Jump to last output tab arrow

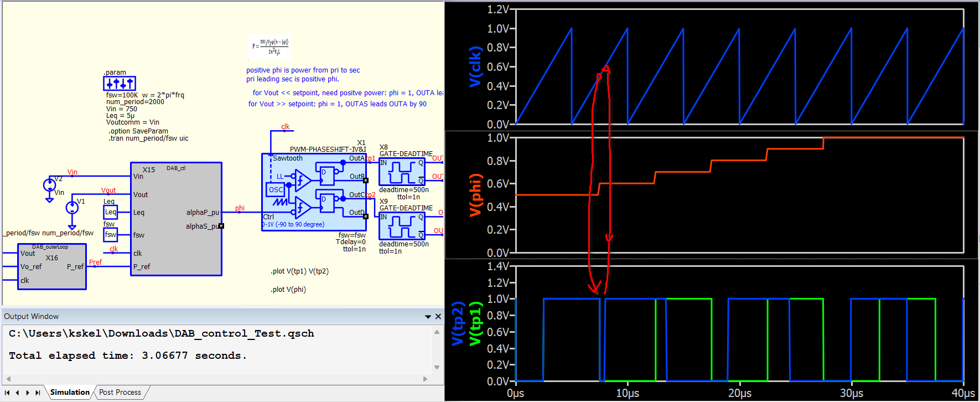(38, 393)
